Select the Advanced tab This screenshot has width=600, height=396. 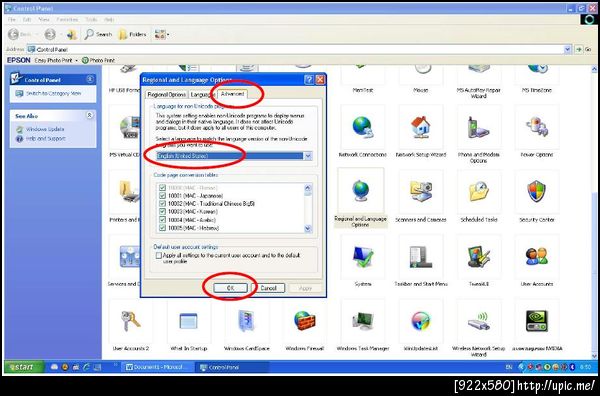pos(232,94)
